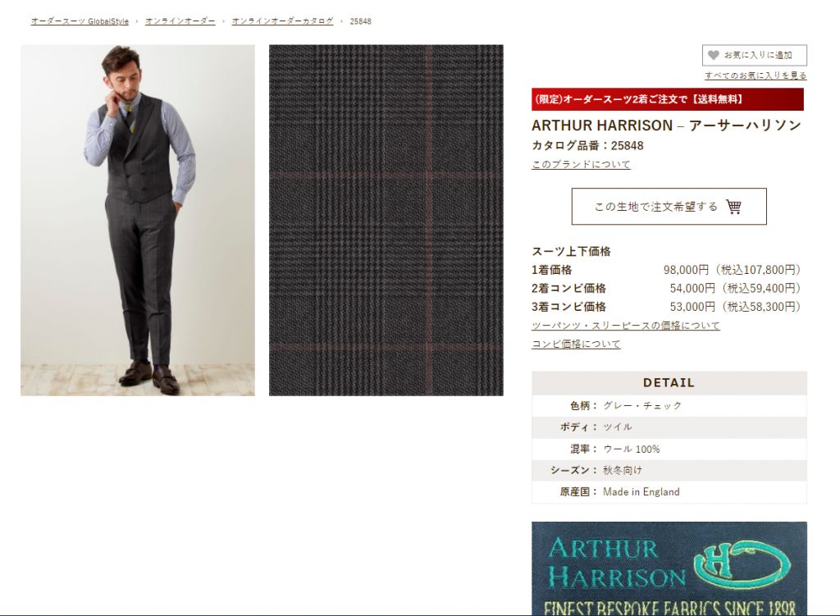Click the heart icon to add favorite
Image resolution: width=840 pixels, height=616 pixels.
[x=713, y=55]
